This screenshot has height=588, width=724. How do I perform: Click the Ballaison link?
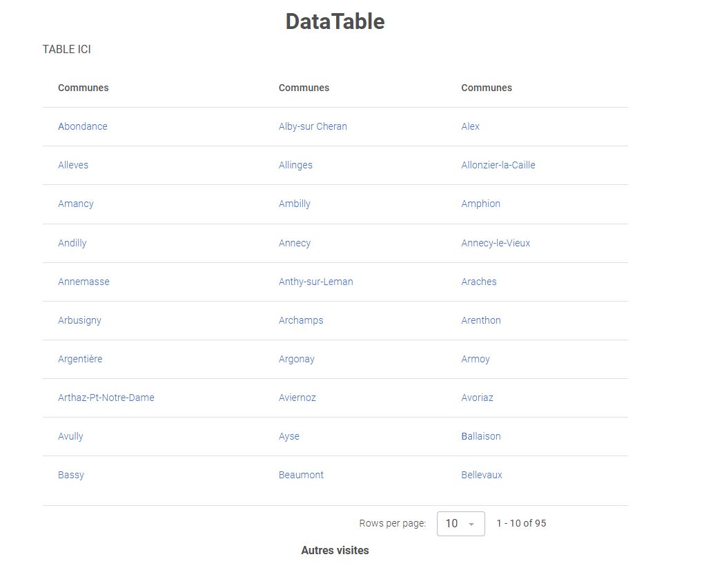481,436
